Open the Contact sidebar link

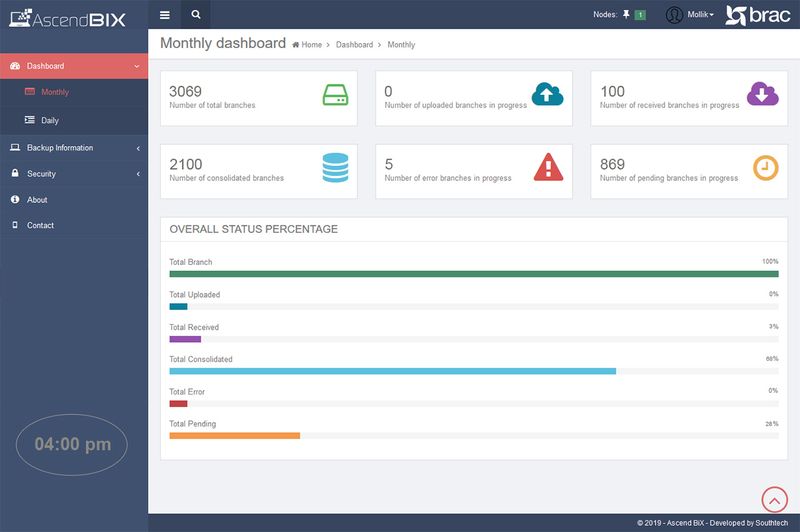tap(40, 226)
